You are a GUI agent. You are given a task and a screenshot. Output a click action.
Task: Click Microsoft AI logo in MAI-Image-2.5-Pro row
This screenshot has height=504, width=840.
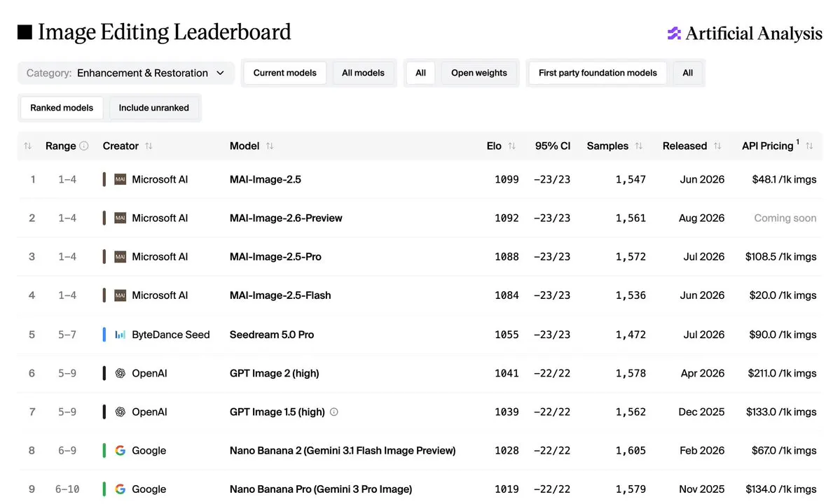pyautogui.click(x=120, y=257)
